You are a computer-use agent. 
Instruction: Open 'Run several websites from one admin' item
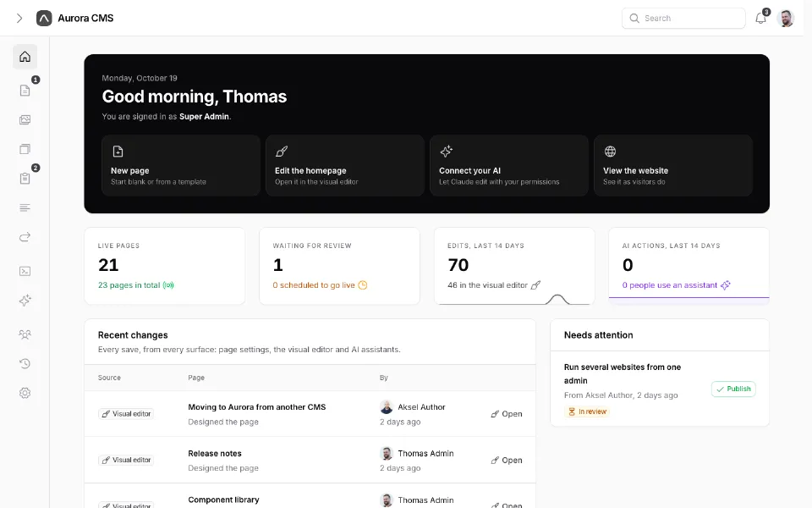pos(623,373)
